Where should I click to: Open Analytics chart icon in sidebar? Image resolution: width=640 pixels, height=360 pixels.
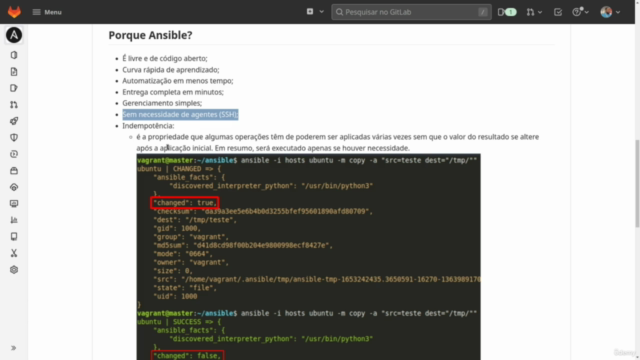pyautogui.click(x=14, y=220)
